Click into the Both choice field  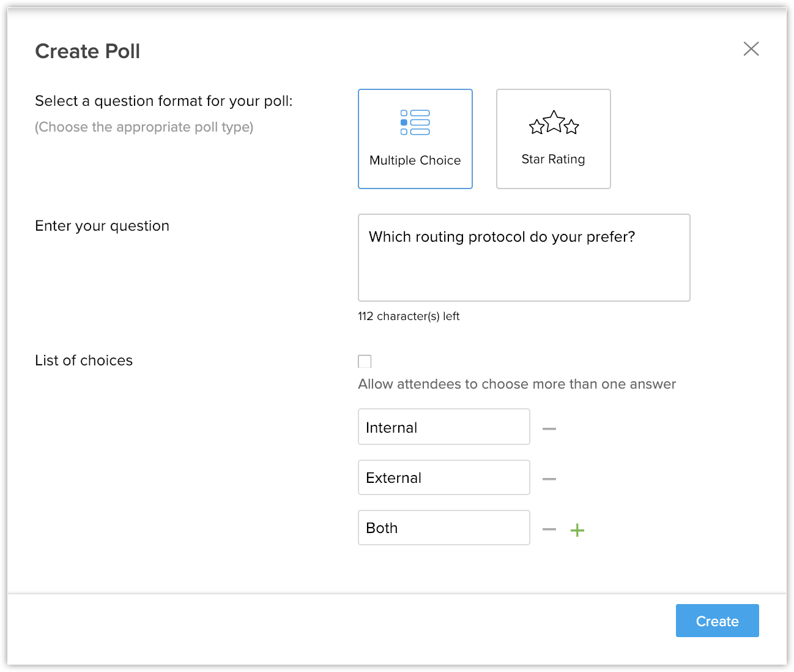(x=443, y=528)
